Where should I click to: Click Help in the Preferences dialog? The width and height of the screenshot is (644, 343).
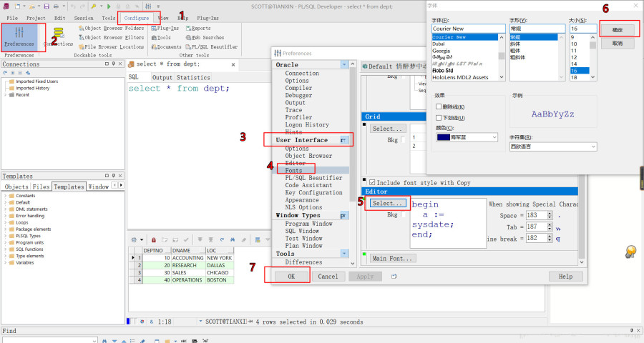565,277
